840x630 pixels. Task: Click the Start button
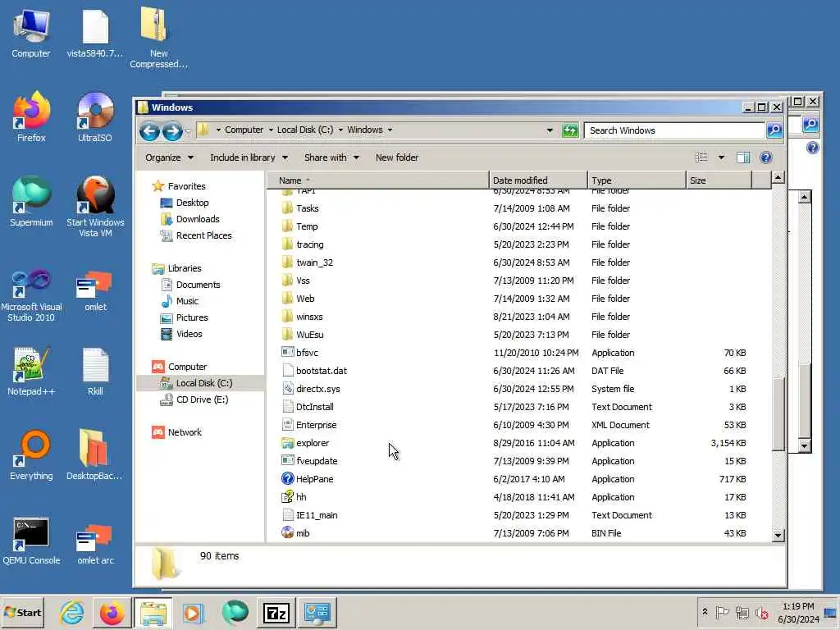(22, 613)
